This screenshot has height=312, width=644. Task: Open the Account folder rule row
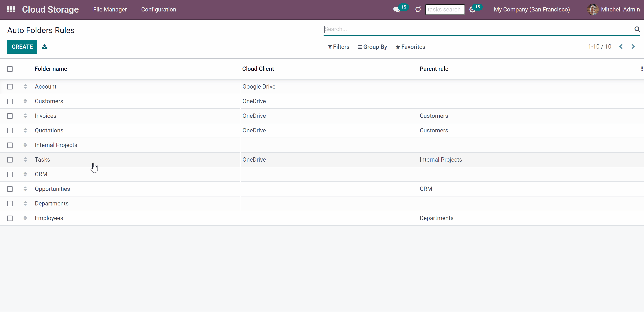[322, 87]
